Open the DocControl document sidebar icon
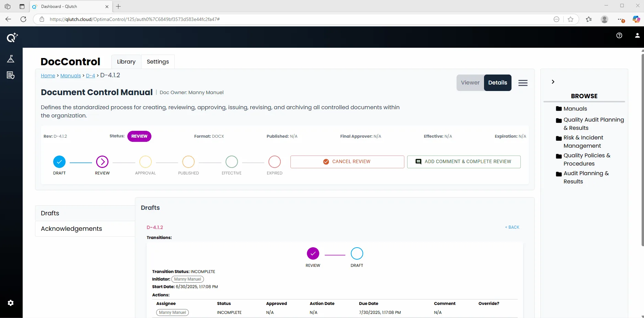Viewport: 644px width, 318px height. point(11,75)
